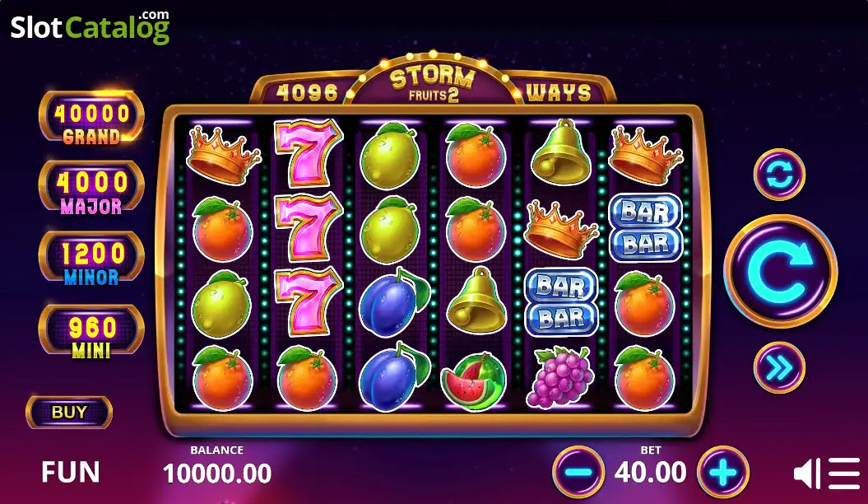Select the 960 MINI jackpot panel
This screenshot has height=504, width=868.
tap(92, 331)
